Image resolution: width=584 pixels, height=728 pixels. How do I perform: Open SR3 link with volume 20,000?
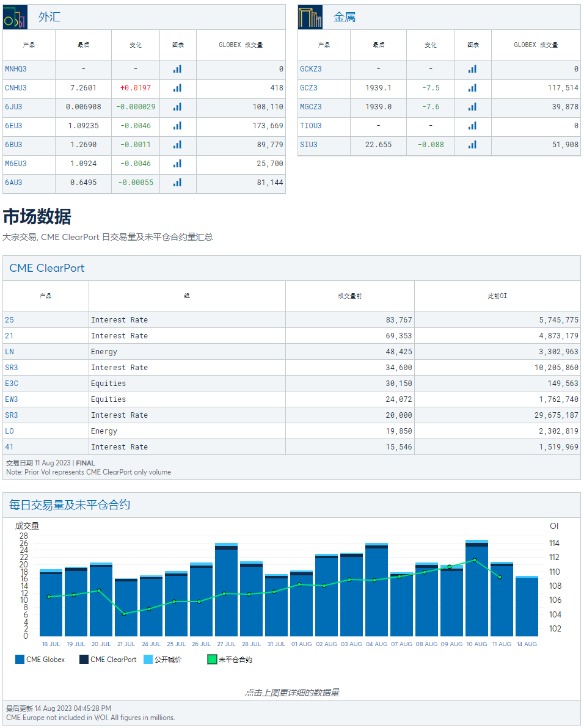(12, 415)
